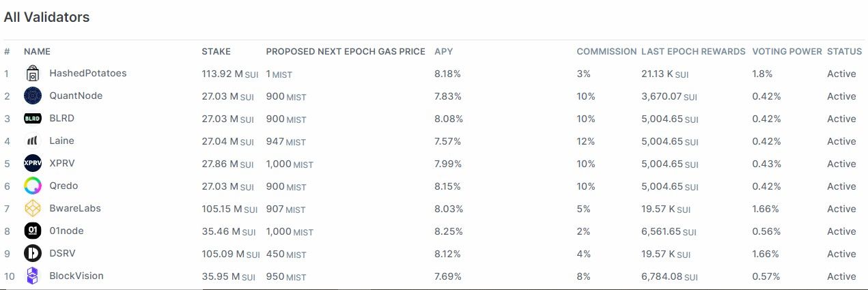868x290 pixels.
Task: Click the 01node validator logo
Action: click(33, 231)
